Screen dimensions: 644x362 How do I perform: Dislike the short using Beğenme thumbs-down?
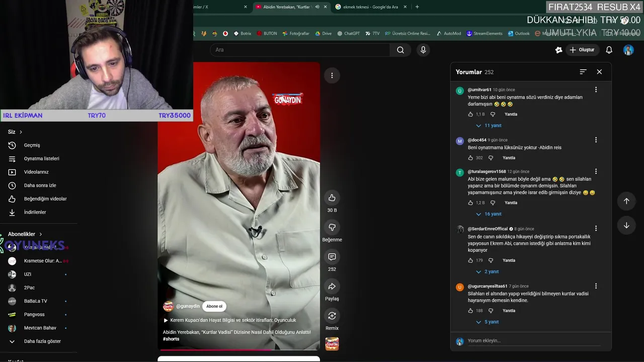click(x=332, y=227)
